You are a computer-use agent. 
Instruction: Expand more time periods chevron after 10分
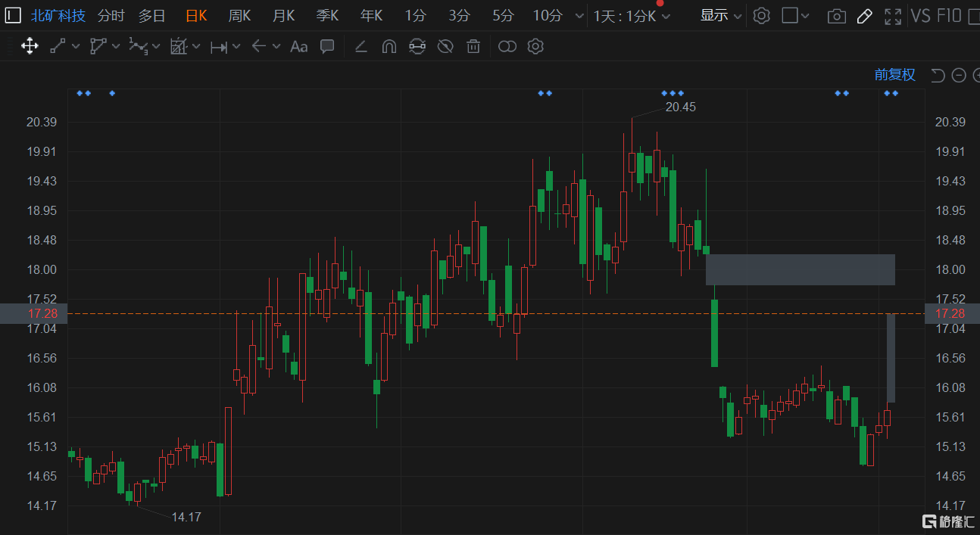click(x=579, y=16)
